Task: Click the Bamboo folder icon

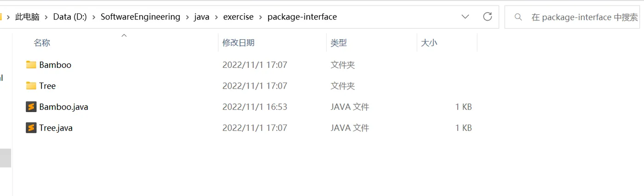Action: [x=31, y=65]
